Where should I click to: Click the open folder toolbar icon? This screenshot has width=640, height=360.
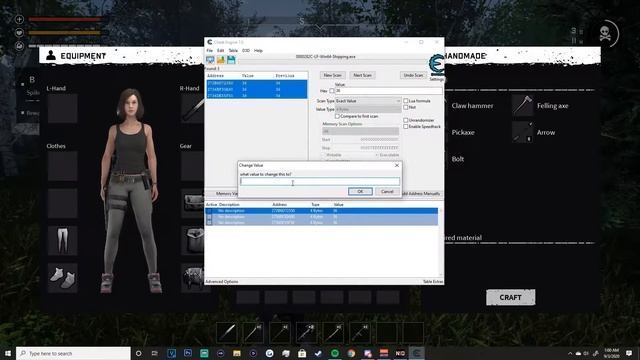[221, 60]
